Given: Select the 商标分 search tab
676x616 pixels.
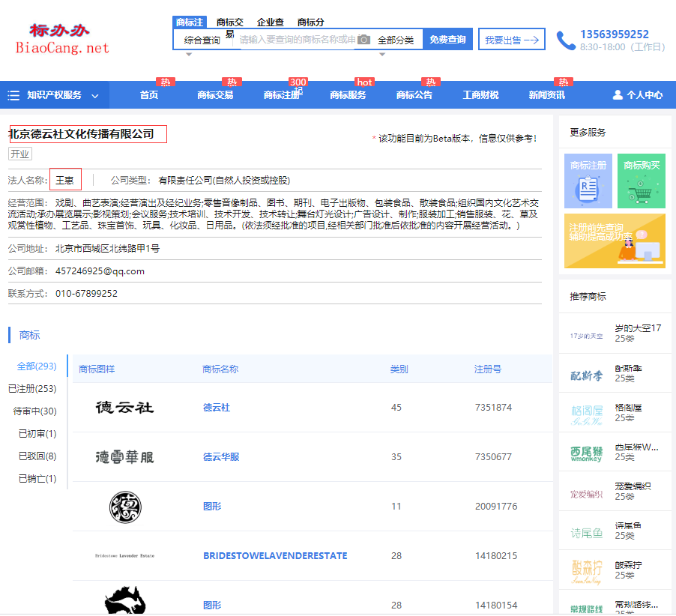Looking at the screenshot, I should (x=310, y=22).
